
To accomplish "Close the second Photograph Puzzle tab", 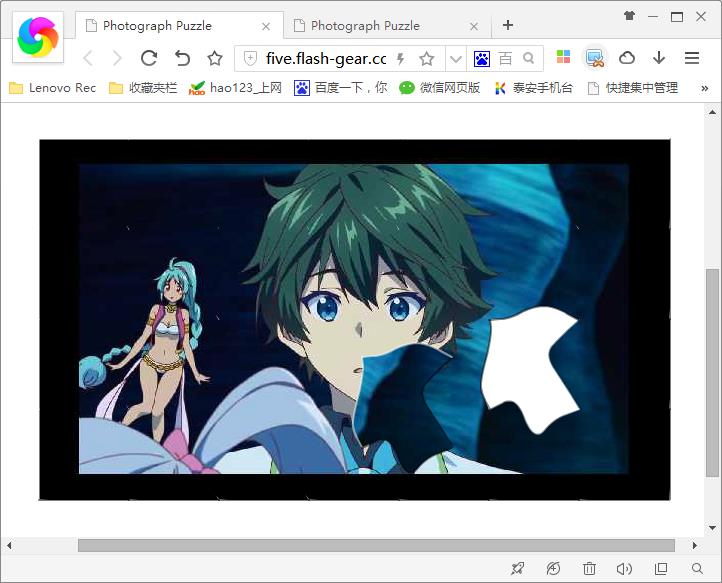I will point(473,27).
